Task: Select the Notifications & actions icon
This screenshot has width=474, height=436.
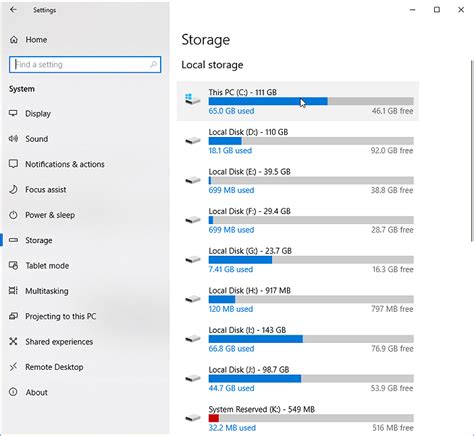Action: click(x=13, y=164)
